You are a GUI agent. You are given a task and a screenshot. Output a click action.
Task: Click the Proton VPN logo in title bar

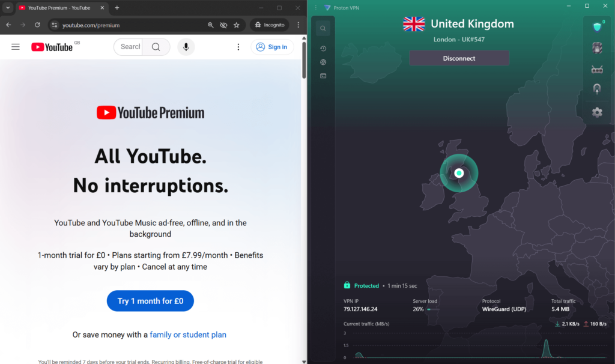327,8
